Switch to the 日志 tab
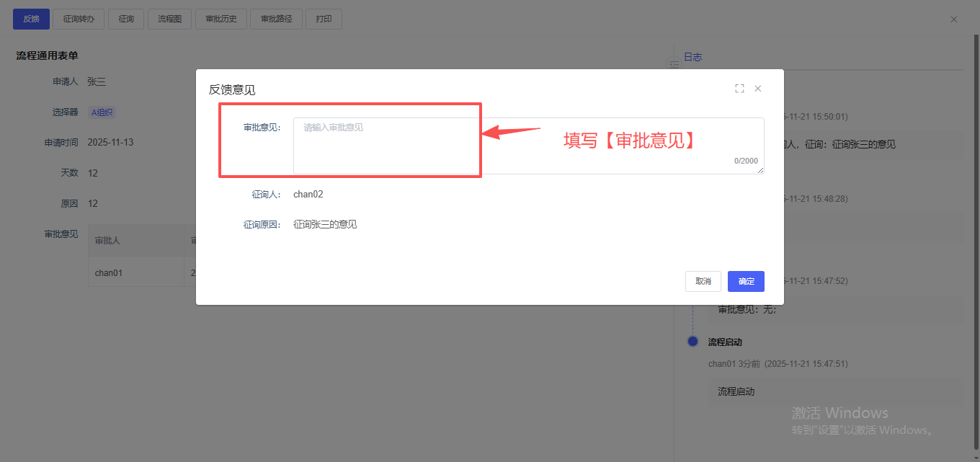 point(692,57)
